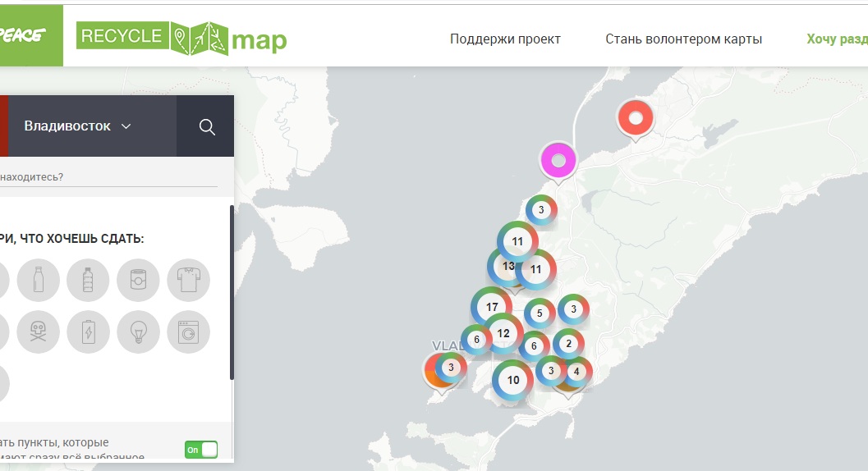Click the magnifier search icon beside Владивосток
The height and width of the screenshot is (471, 868).
(x=206, y=126)
